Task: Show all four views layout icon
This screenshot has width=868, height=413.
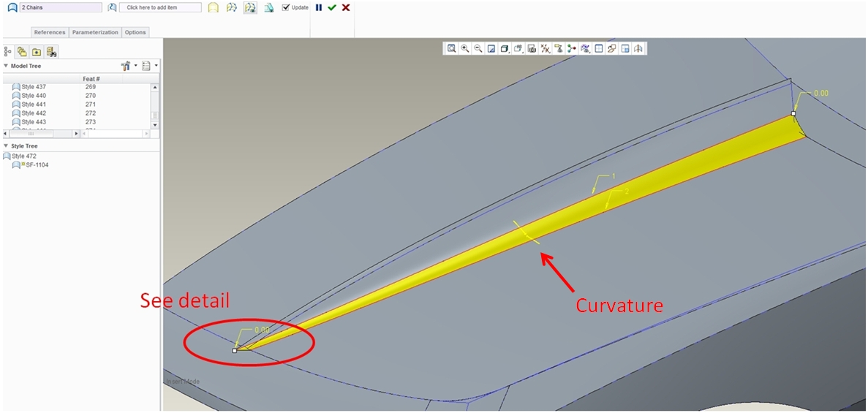Action: pyautogui.click(x=625, y=49)
